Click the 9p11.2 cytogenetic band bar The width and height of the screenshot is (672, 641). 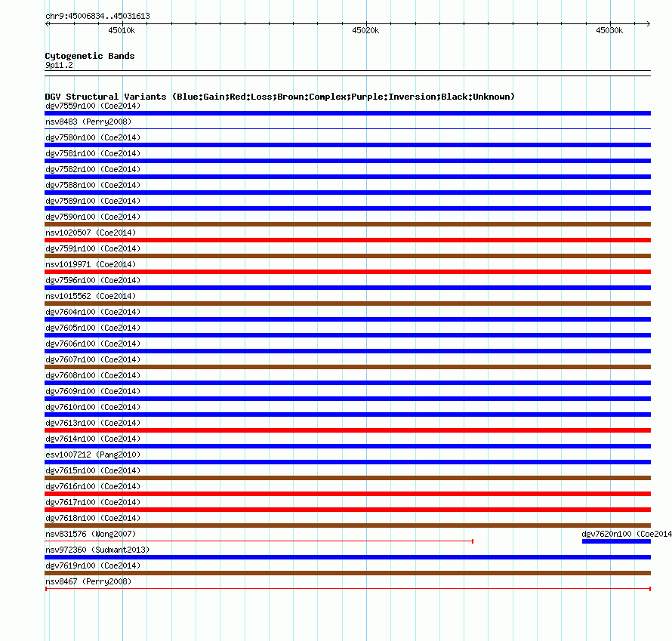(347, 73)
